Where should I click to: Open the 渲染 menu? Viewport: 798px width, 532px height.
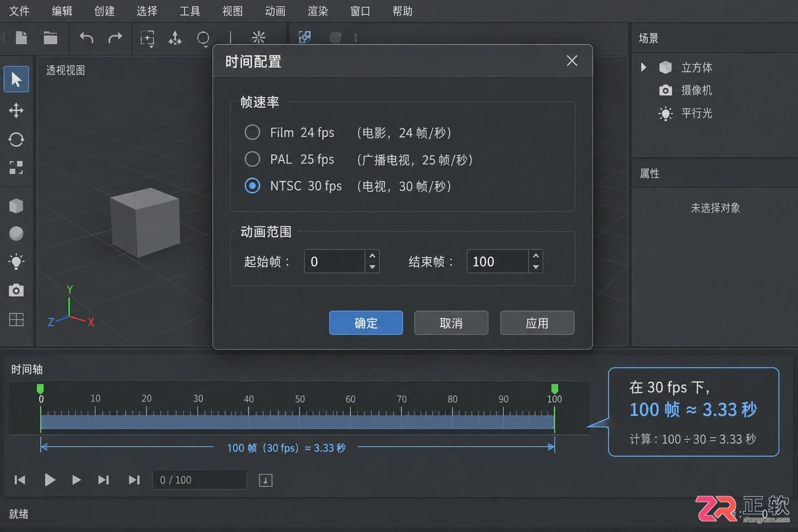coord(318,11)
